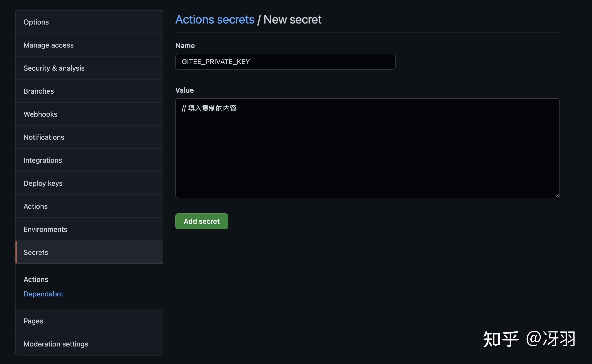592x364 pixels.
Task: Open the Environments settings page
Action: (45, 229)
